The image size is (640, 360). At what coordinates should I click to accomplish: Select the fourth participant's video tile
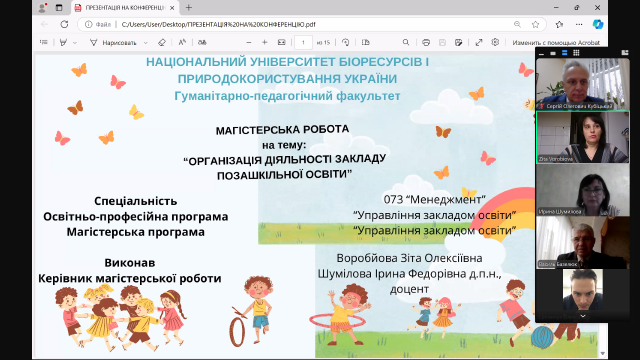point(582,242)
